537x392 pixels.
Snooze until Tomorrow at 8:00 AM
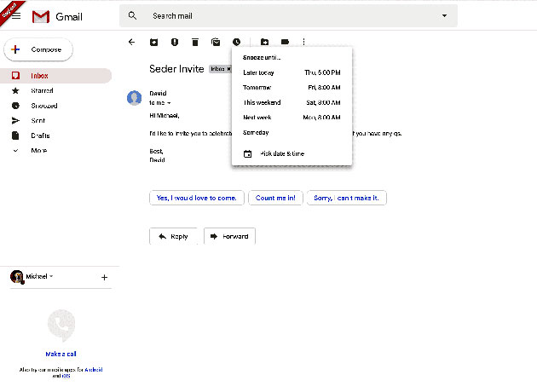pos(292,88)
